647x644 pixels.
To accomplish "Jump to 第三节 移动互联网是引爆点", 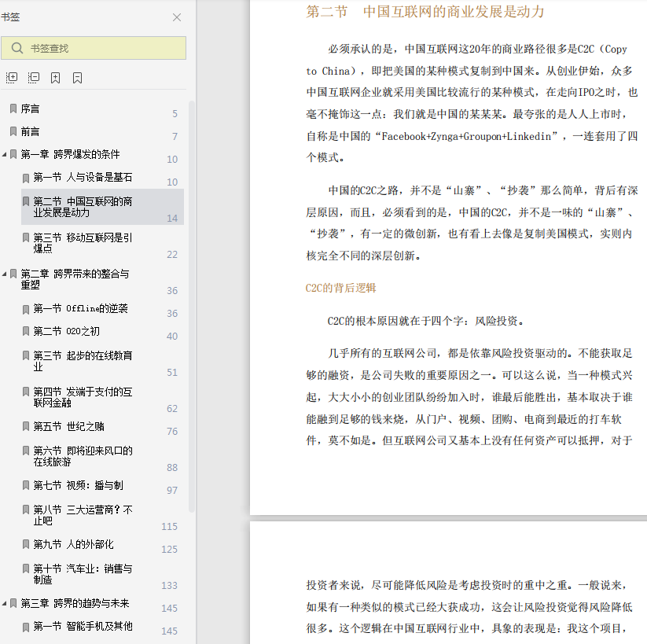I will pyautogui.click(x=83, y=241).
